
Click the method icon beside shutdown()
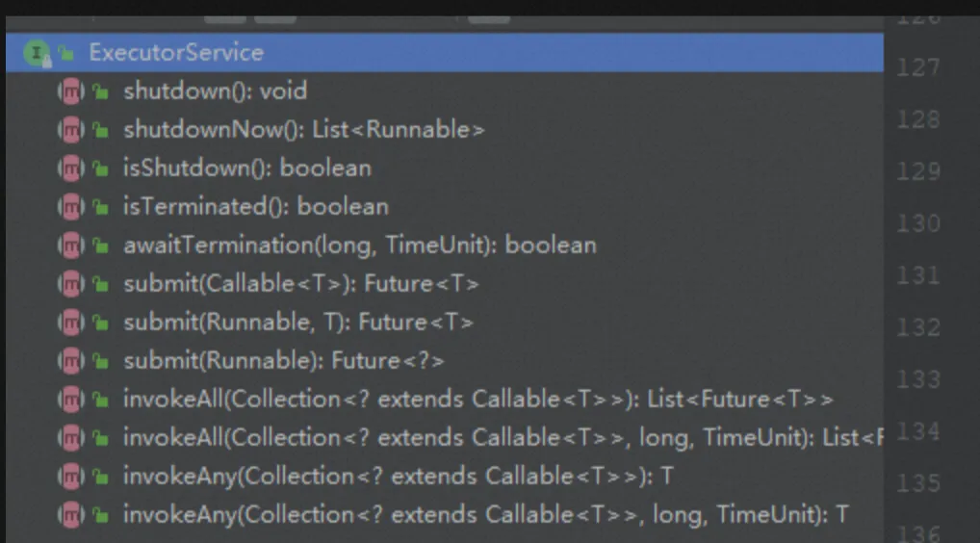pos(69,91)
